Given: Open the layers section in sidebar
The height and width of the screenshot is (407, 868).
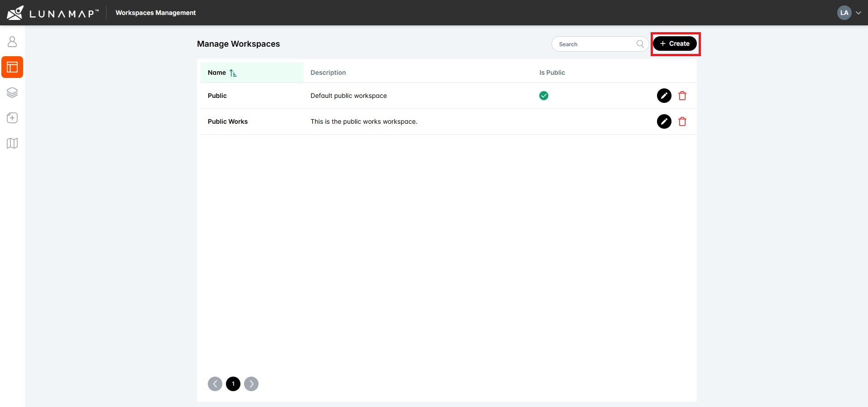Looking at the screenshot, I should (12, 92).
